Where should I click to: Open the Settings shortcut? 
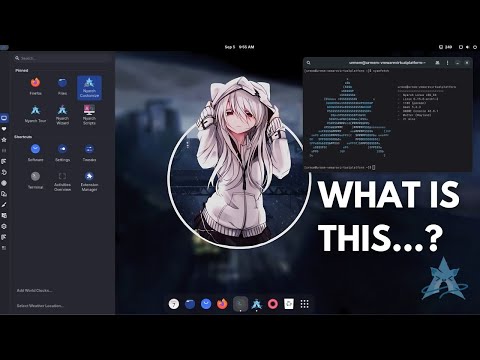click(62, 153)
